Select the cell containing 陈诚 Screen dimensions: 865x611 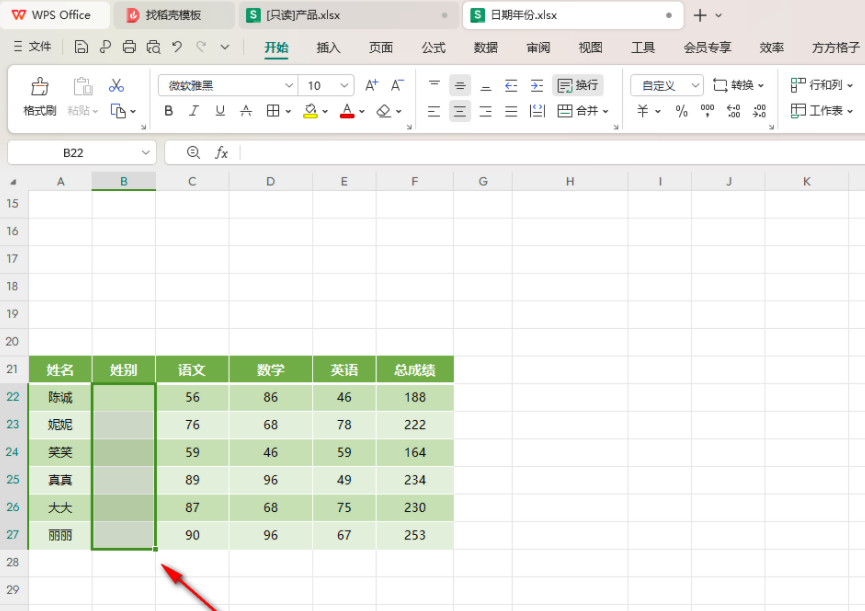click(60, 397)
